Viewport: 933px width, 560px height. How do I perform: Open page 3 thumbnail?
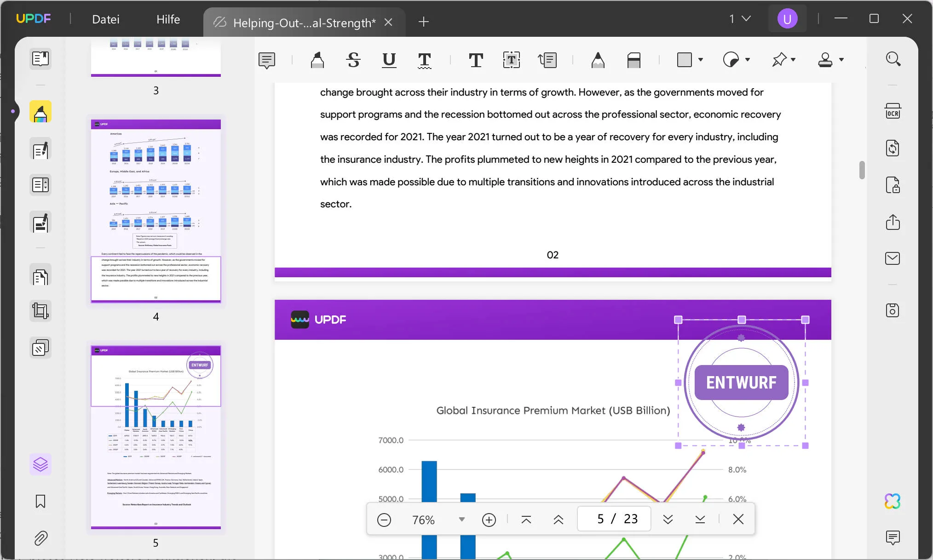tap(156, 58)
